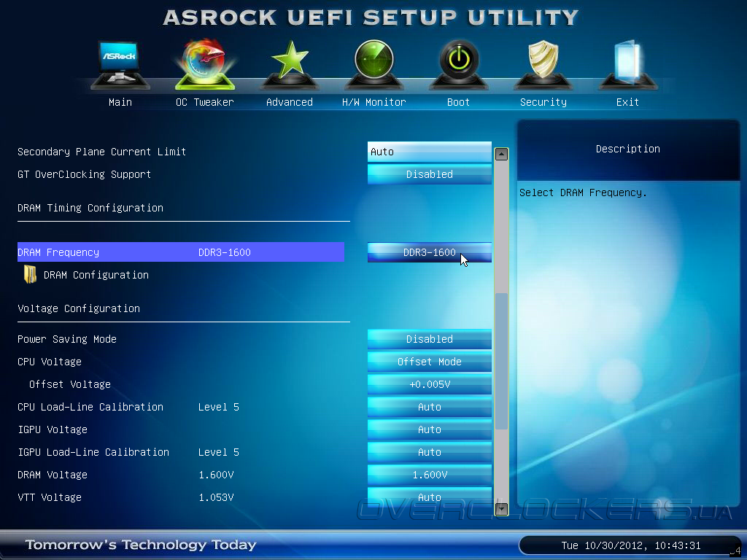Select Offset Voltage label
This screenshot has height=560, width=747.
point(69,384)
